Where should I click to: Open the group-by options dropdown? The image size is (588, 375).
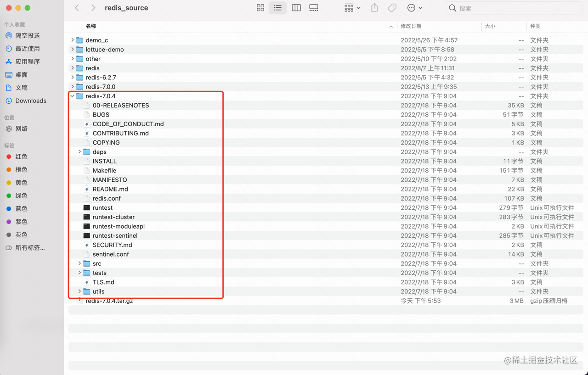(x=352, y=8)
